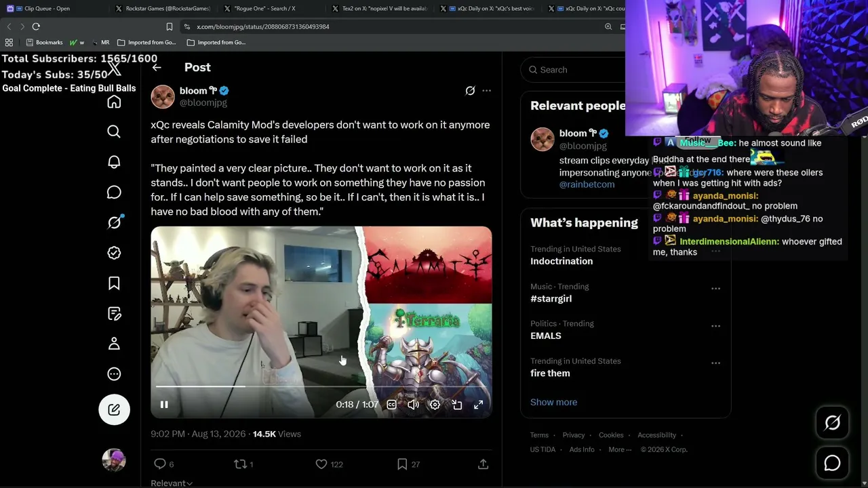Open Profile person icon in X sidebar
The width and height of the screenshot is (868, 488).
[x=114, y=344]
